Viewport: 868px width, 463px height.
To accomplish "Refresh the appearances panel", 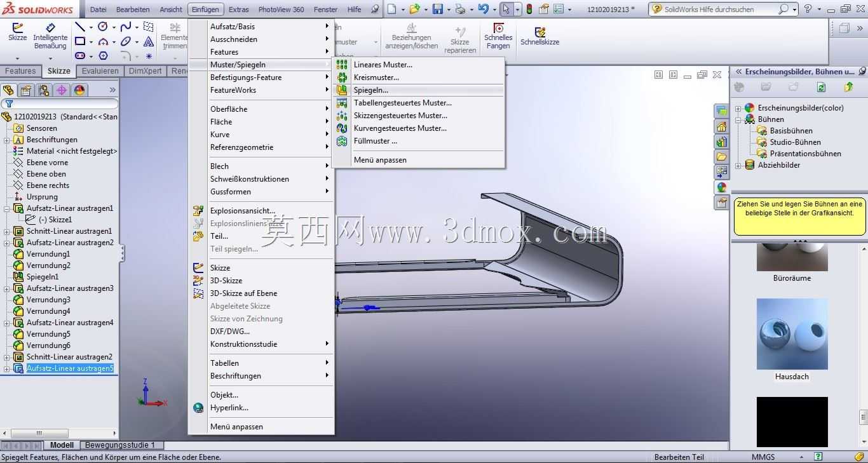I will [821, 87].
